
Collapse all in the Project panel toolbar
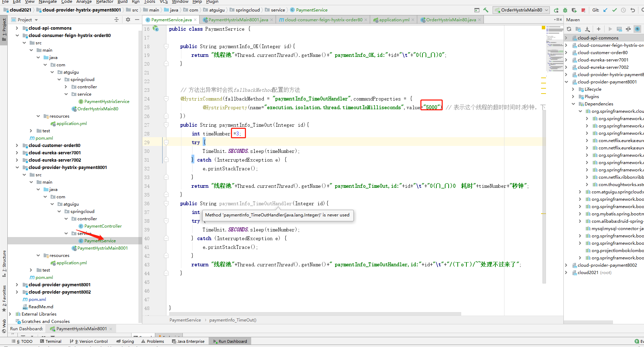point(117,20)
